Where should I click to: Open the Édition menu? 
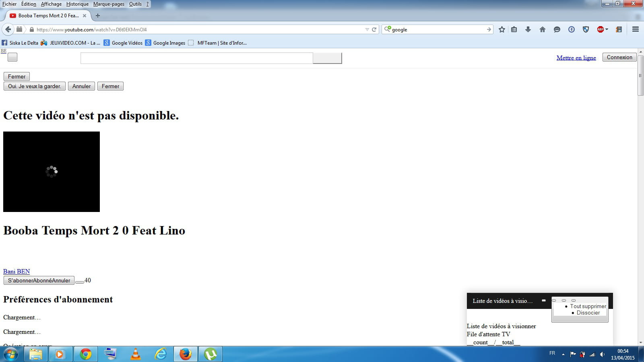29,4
